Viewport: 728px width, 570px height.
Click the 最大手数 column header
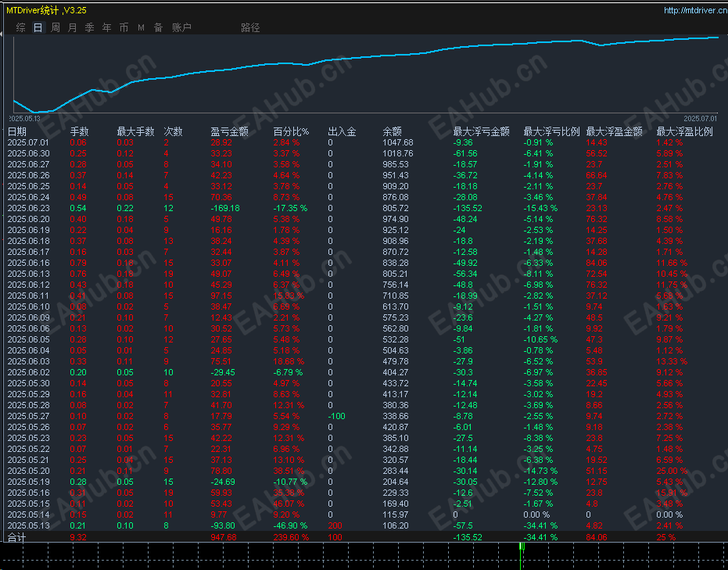[x=135, y=132]
